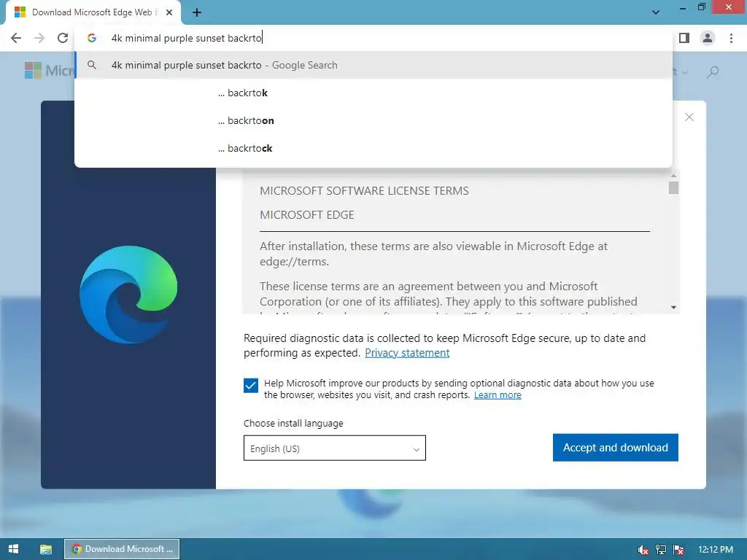
Task: Open File Explorer from the taskbar
Action: click(x=46, y=549)
